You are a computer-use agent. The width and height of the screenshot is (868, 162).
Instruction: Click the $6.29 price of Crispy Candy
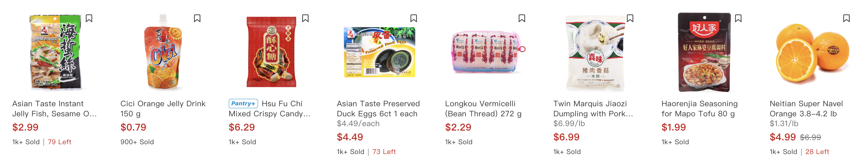coord(241,127)
